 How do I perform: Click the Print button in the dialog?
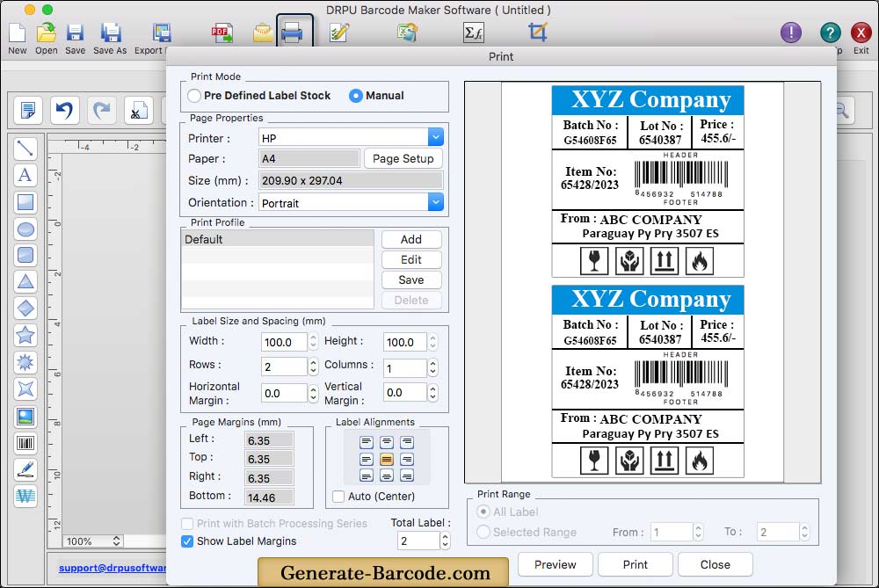point(636,564)
